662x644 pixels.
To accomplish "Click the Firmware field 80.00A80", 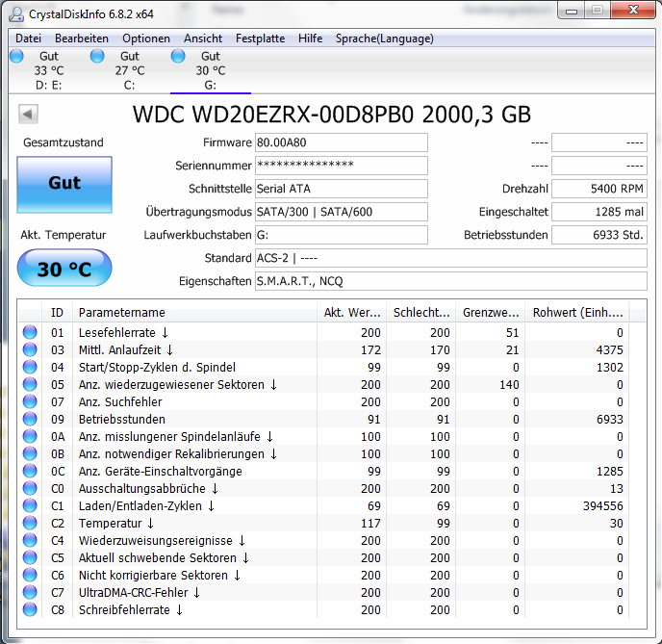I will point(342,142).
